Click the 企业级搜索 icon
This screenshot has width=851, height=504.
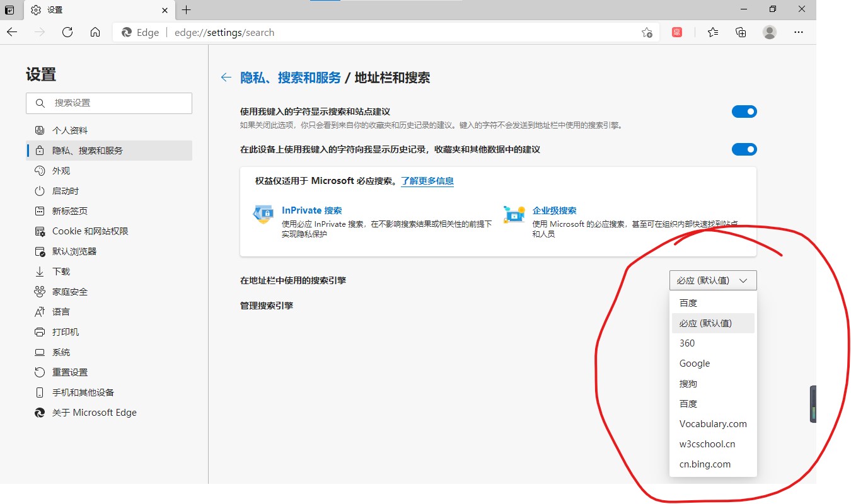(x=514, y=214)
